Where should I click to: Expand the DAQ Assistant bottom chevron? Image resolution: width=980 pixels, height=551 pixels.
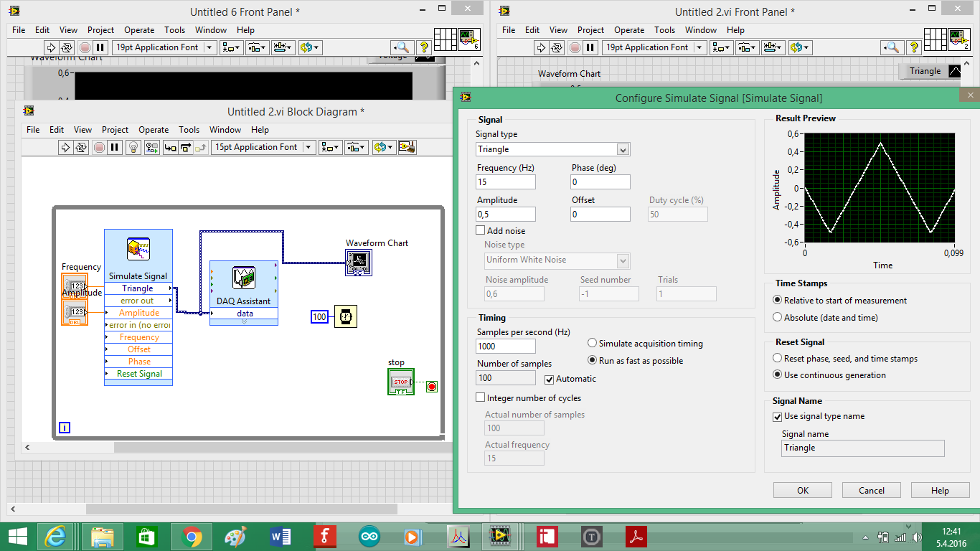244,322
